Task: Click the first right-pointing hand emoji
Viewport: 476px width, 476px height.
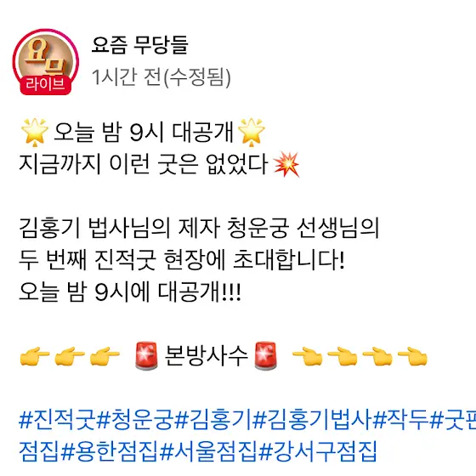Action: point(35,356)
